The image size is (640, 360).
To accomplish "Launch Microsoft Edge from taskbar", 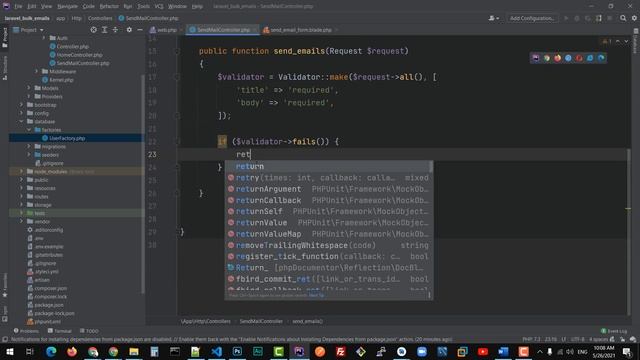I will pos(51,351).
